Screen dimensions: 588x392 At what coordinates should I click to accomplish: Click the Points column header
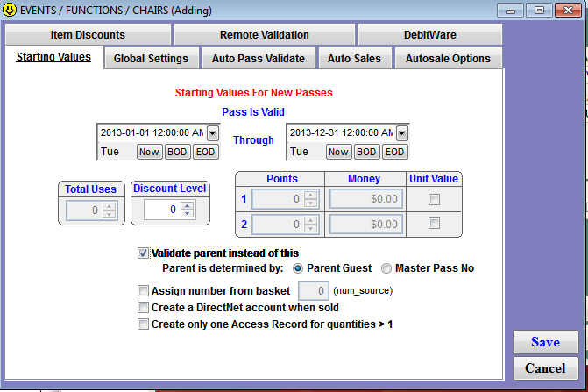point(282,179)
